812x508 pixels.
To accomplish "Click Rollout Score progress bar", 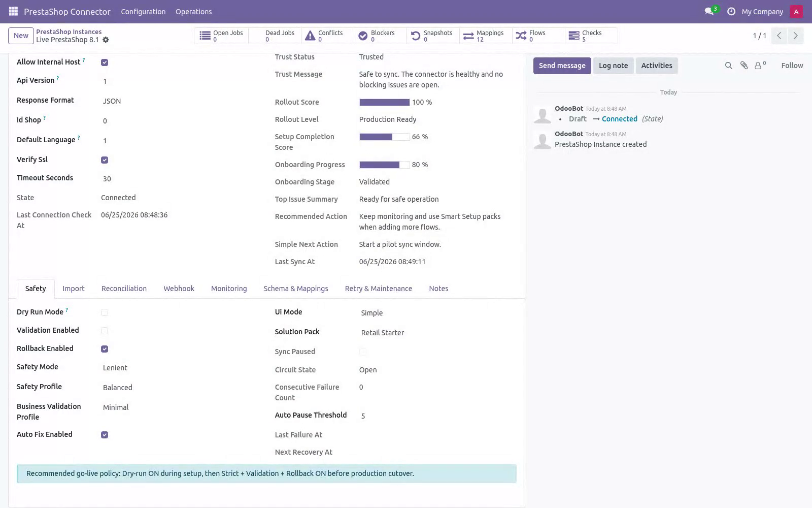I will (x=384, y=102).
